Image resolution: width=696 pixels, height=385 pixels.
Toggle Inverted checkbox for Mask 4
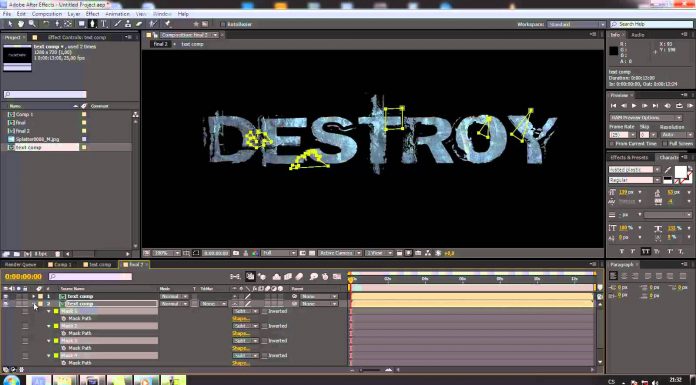265,355
